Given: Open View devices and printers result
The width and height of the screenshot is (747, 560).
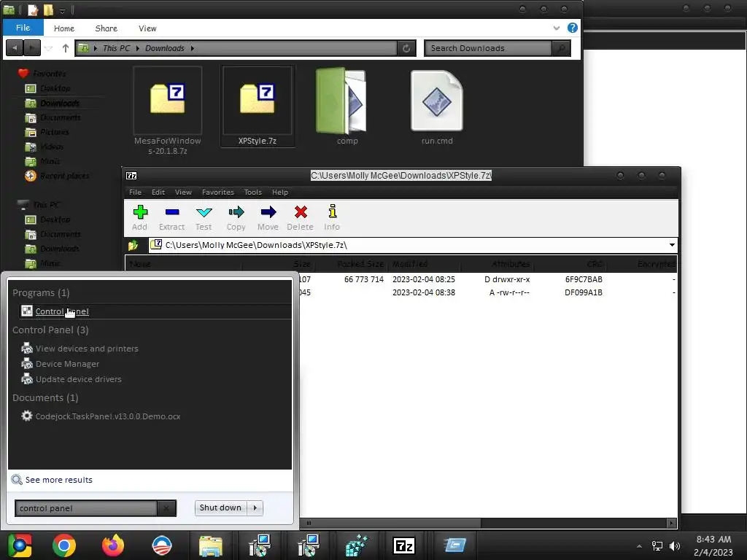Looking at the screenshot, I should (87, 349).
